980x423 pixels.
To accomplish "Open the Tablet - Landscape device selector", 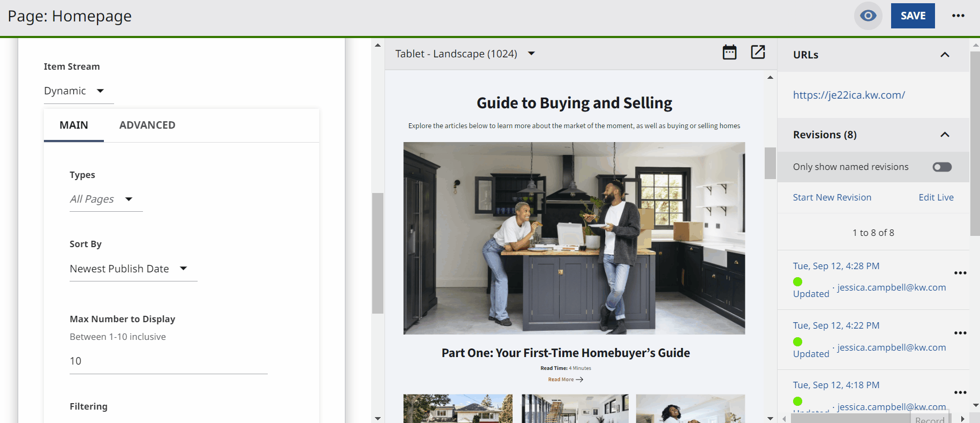I will [x=465, y=54].
